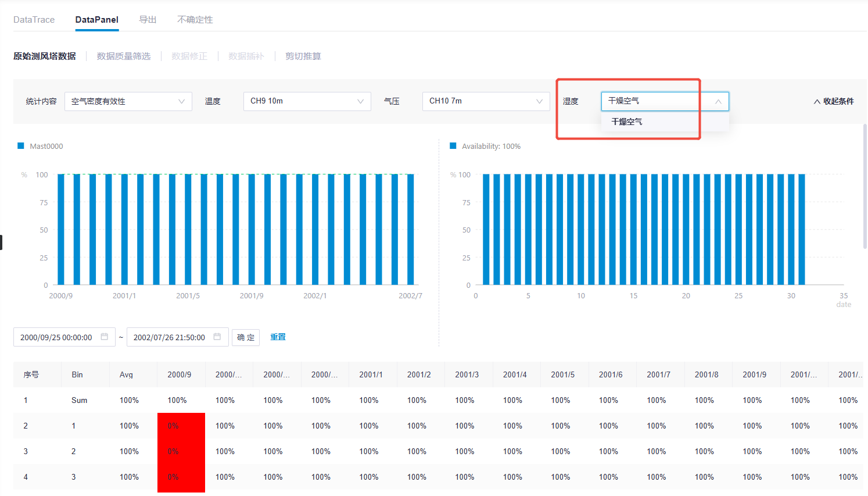Select the 数据质量筛选 sub-tab
868x496 pixels.
pyautogui.click(x=123, y=56)
